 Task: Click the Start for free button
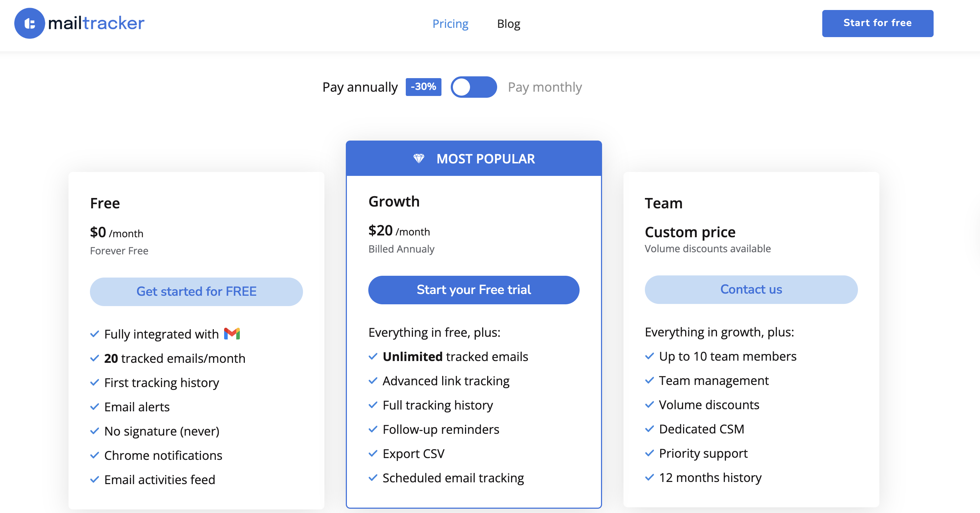coord(877,24)
